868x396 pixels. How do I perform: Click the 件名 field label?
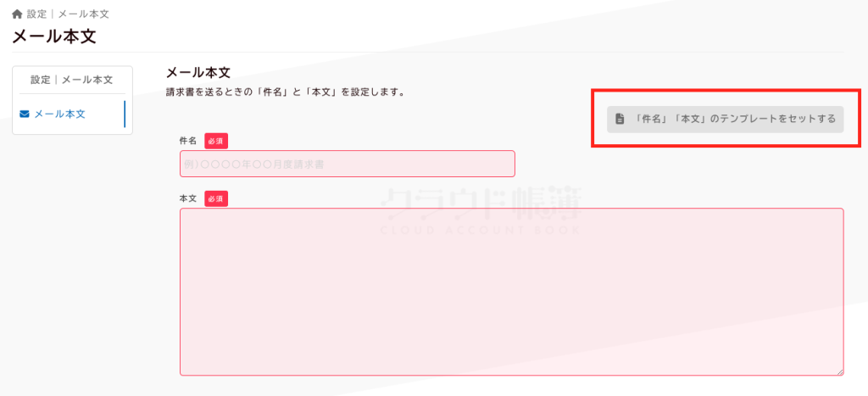pyautogui.click(x=188, y=141)
